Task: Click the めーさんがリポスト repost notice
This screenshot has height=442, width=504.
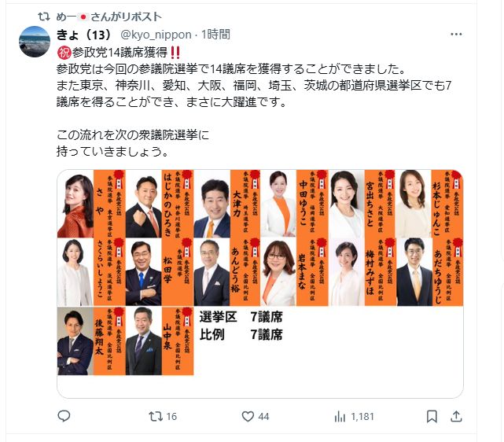Action: pyautogui.click(x=109, y=17)
